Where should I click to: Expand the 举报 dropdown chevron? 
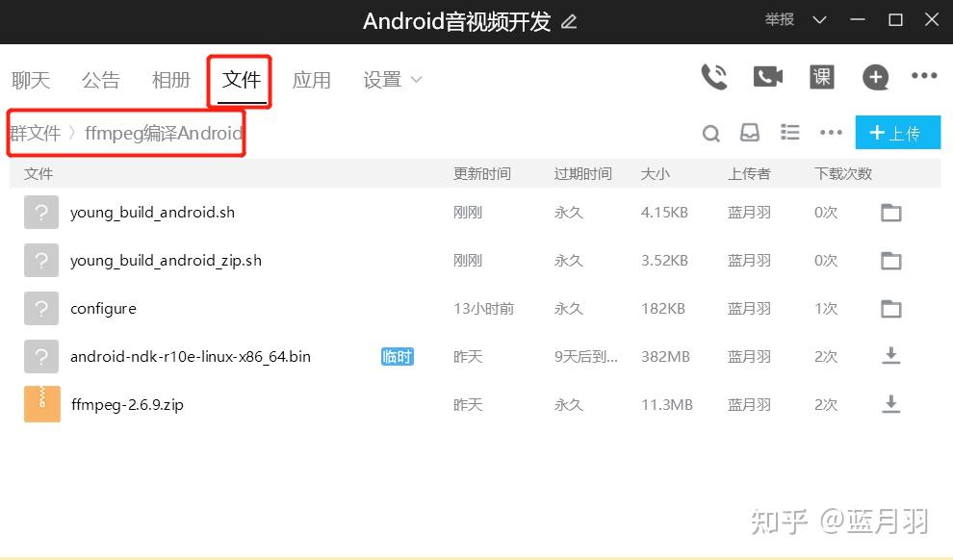pyautogui.click(x=819, y=19)
